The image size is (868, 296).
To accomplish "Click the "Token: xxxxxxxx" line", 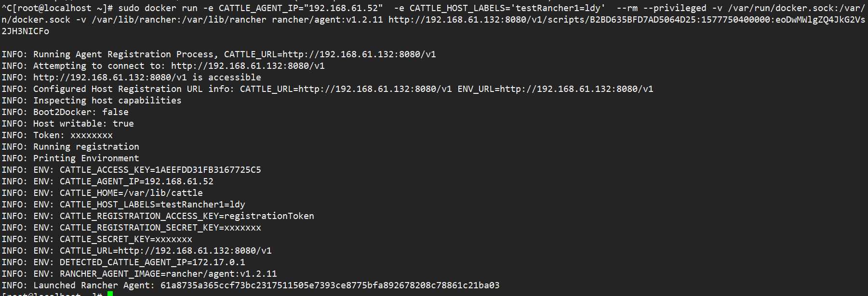I will click(x=73, y=135).
